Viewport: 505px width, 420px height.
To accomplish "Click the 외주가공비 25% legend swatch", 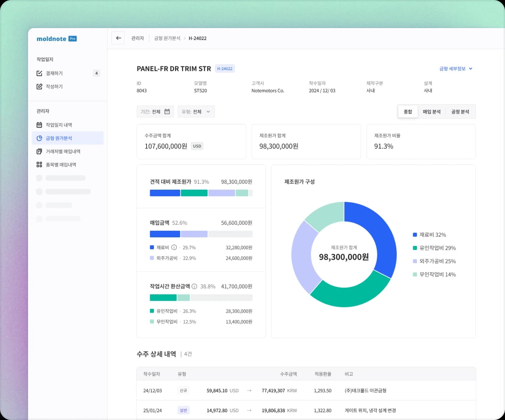I will click(415, 261).
